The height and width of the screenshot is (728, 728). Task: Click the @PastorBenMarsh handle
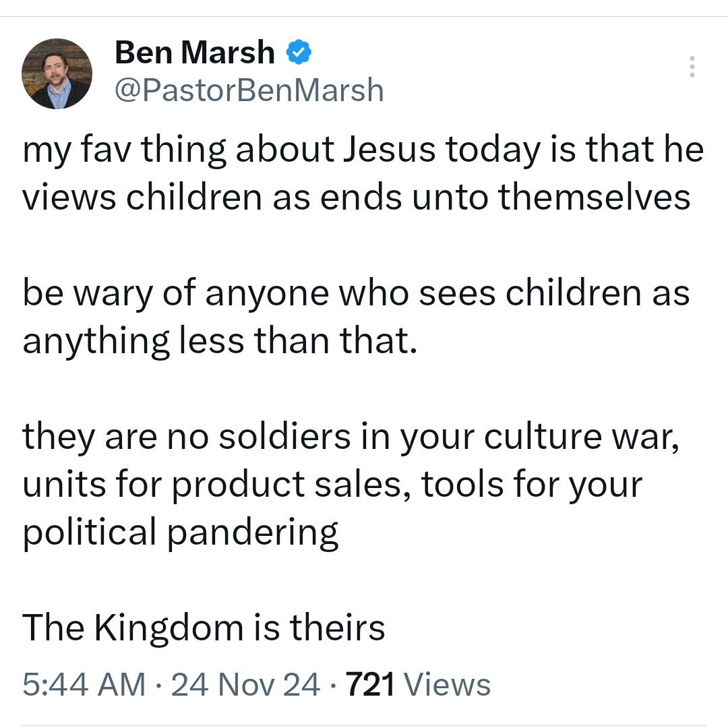249,90
